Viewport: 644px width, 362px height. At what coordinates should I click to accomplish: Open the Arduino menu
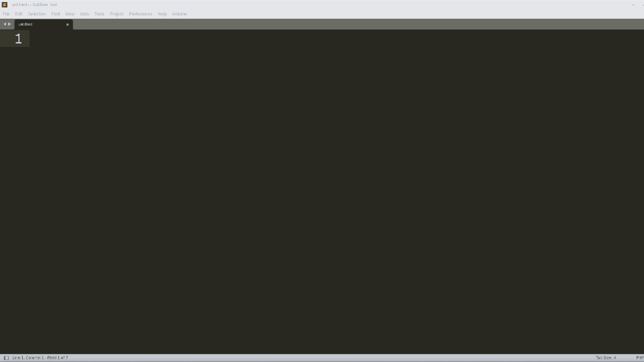(180, 14)
